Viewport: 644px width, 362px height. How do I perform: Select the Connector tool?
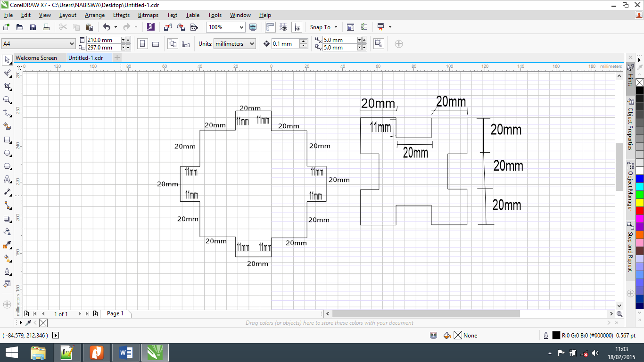[x=7, y=206]
